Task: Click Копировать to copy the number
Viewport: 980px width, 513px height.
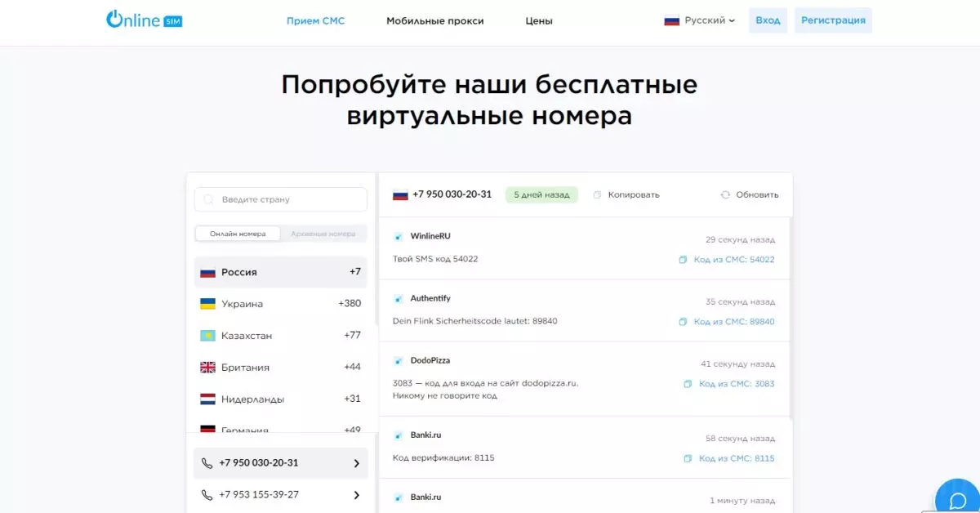Action: tap(634, 194)
